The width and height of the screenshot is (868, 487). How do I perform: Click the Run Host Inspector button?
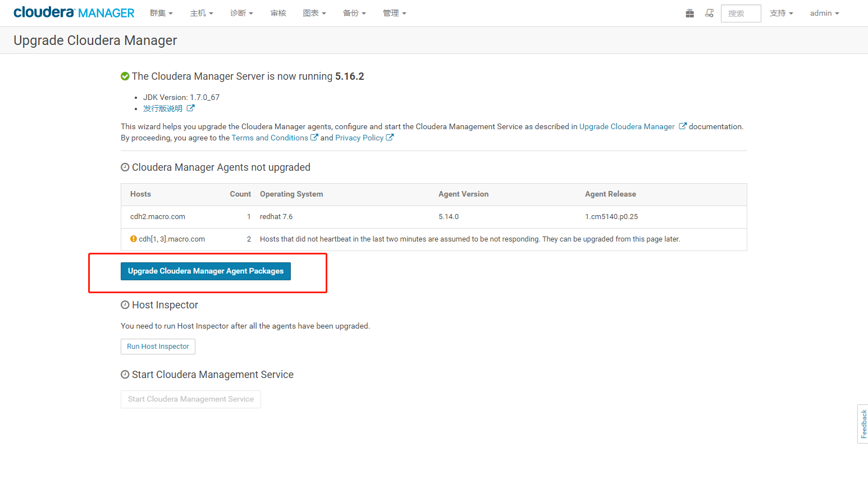point(158,347)
